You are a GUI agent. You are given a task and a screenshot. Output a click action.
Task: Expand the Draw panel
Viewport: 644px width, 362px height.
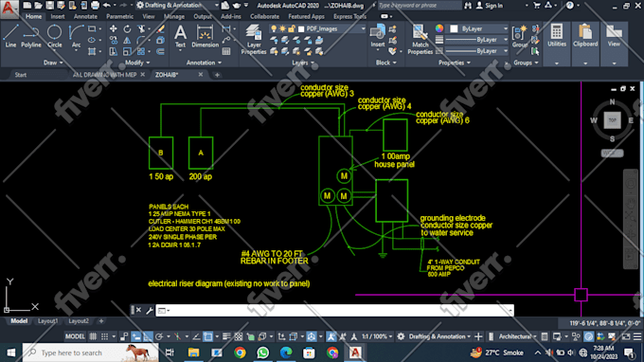53,63
